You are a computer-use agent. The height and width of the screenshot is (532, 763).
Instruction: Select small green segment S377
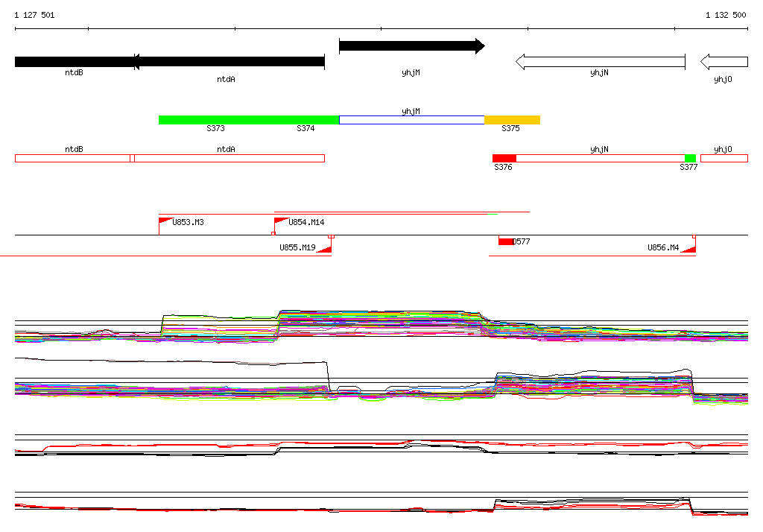point(690,158)
